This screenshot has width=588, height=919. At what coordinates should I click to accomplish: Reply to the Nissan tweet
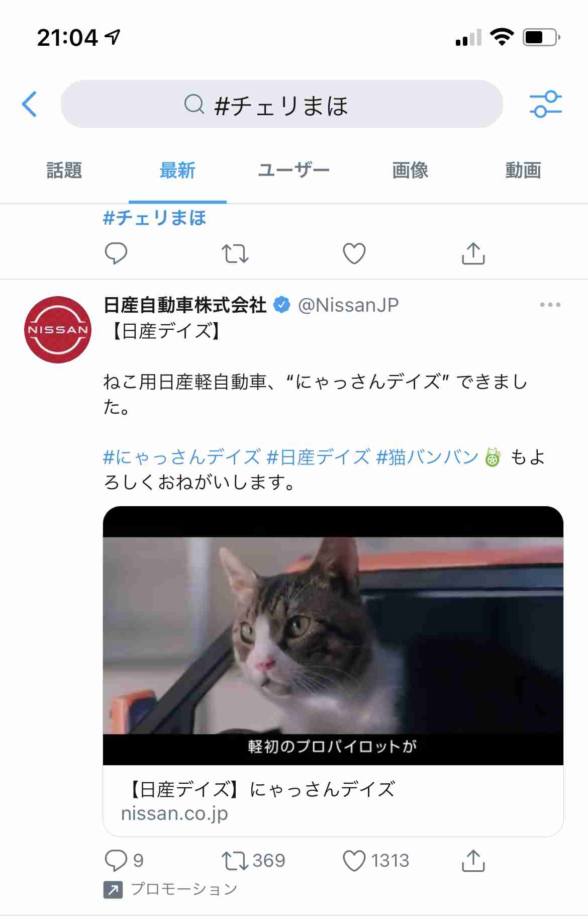click(x=116, y=860)
